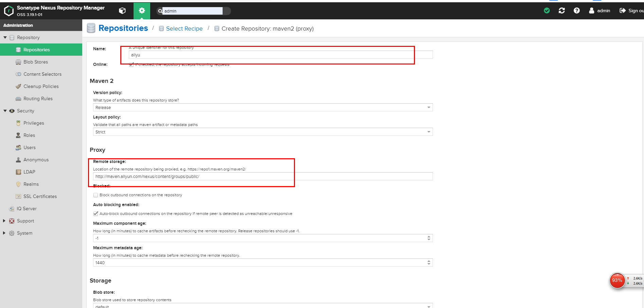The image size is (644, 308).
Task: Click the Support lifebuoy icon
Action: (x=12, y=221)
